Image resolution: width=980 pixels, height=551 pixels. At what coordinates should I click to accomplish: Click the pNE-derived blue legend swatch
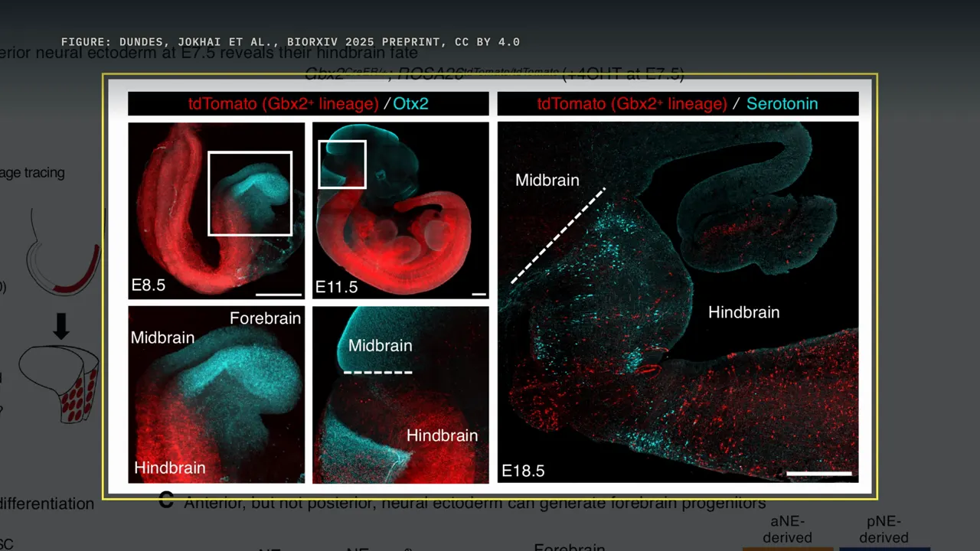[x=884, y=548]
